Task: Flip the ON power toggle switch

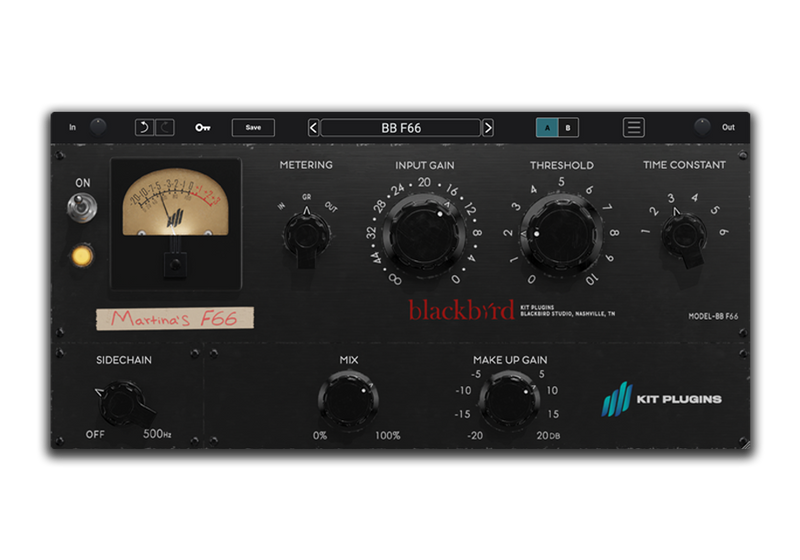Action: [x=82, y=208]
